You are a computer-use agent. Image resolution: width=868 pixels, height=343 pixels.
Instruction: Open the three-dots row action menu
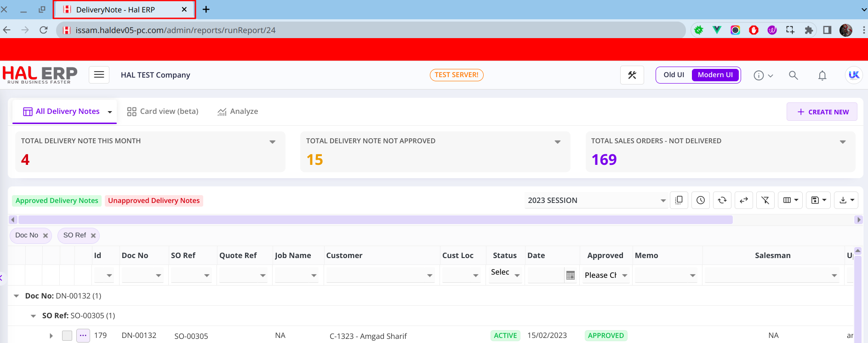(83, 336)
